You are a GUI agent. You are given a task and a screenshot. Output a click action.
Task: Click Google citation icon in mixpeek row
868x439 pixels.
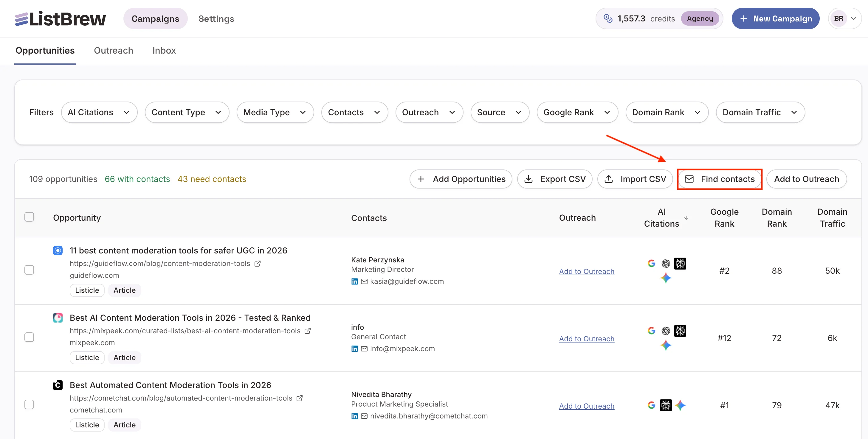(x=651, y=331)
